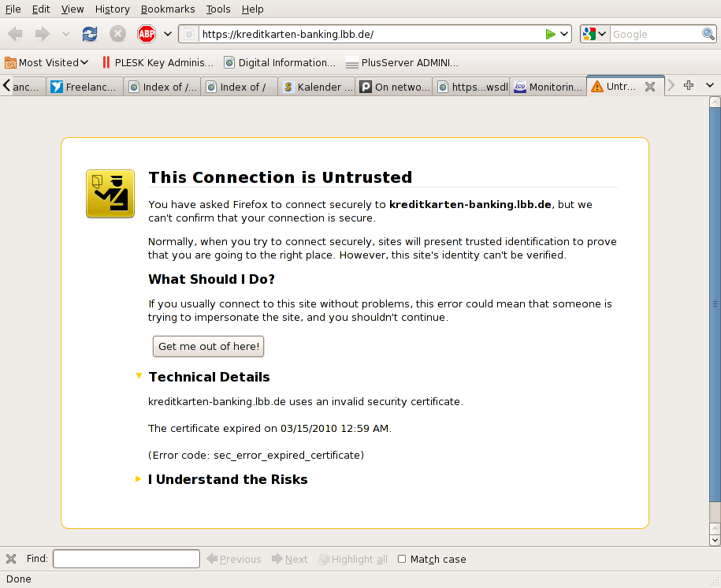Close the Find bar
The height and width of the screenshot is (588, 721).
[11, 559]
